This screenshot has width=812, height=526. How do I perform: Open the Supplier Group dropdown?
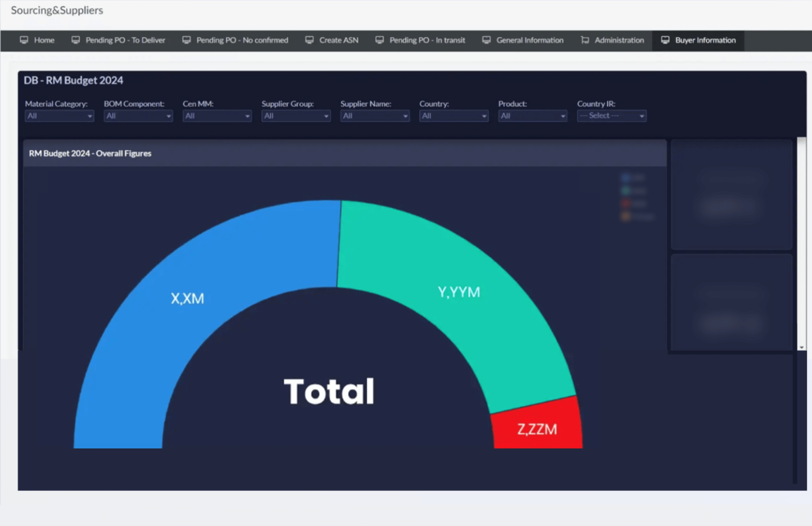[296, 116]
